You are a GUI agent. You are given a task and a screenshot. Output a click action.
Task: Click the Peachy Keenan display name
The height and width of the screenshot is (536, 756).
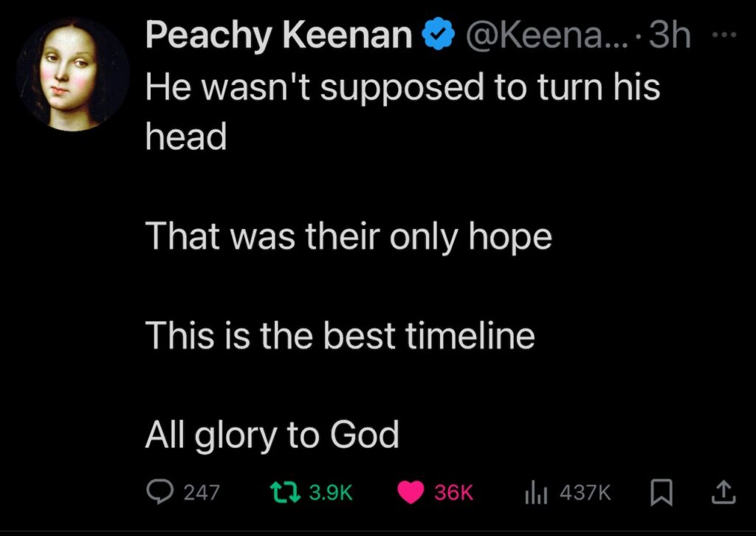278,36
